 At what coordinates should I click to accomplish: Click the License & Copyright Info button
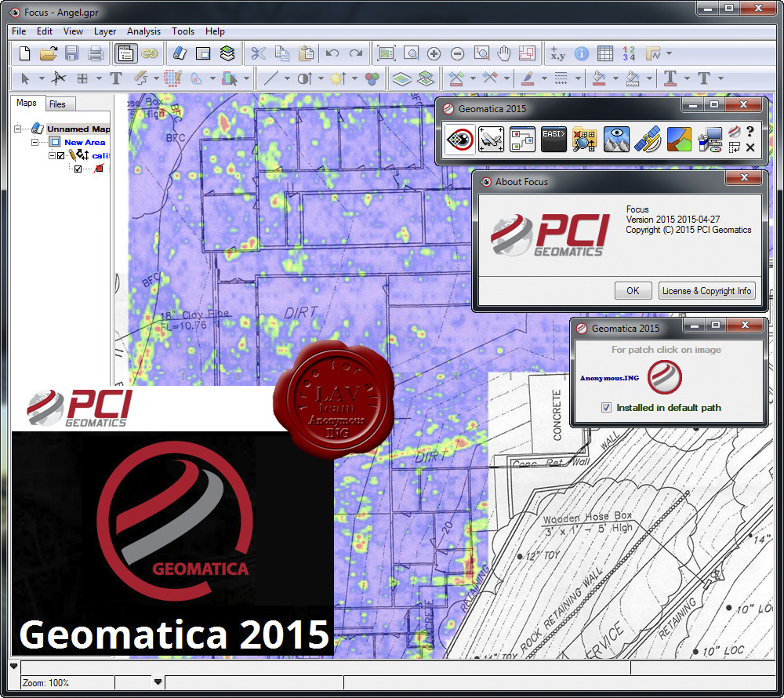coord(706,290)
